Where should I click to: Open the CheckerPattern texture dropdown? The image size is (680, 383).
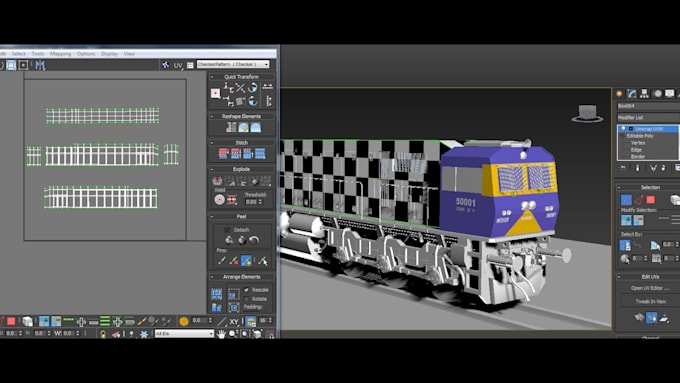click(233, 64)
